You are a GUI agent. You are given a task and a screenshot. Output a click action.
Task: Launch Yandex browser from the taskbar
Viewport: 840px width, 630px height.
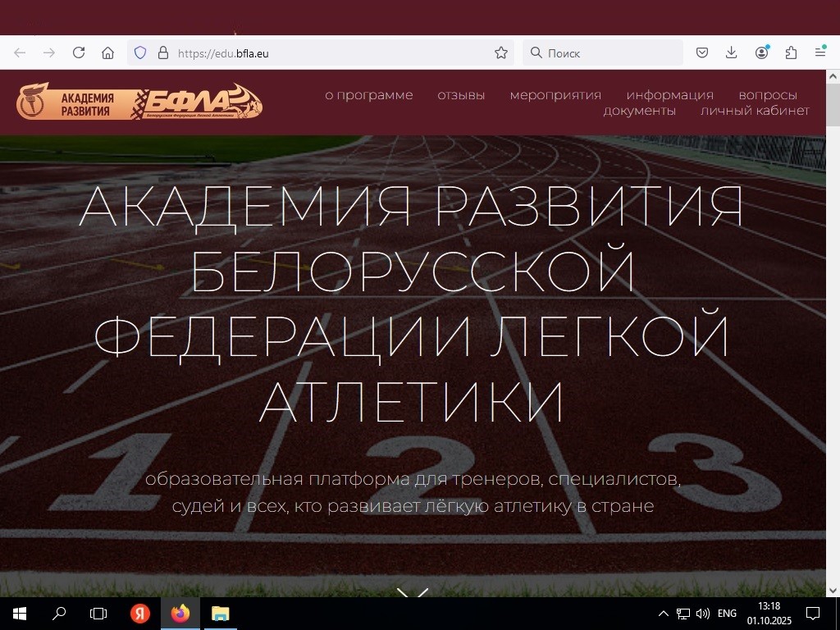(x=140, y=614)
